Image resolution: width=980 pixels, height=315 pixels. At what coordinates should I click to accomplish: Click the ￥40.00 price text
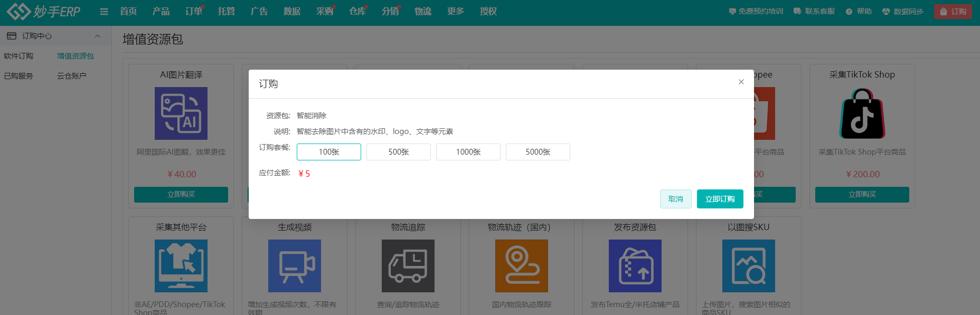(x=182, y=174)
